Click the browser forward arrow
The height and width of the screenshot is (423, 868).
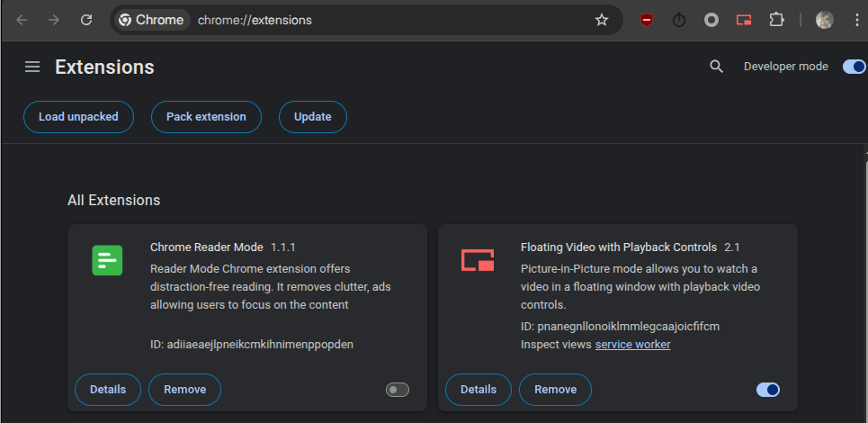[54, 21]
